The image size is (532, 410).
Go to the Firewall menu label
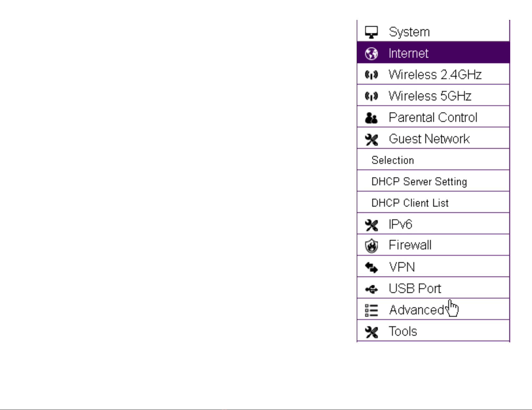[x=410, y=245]
